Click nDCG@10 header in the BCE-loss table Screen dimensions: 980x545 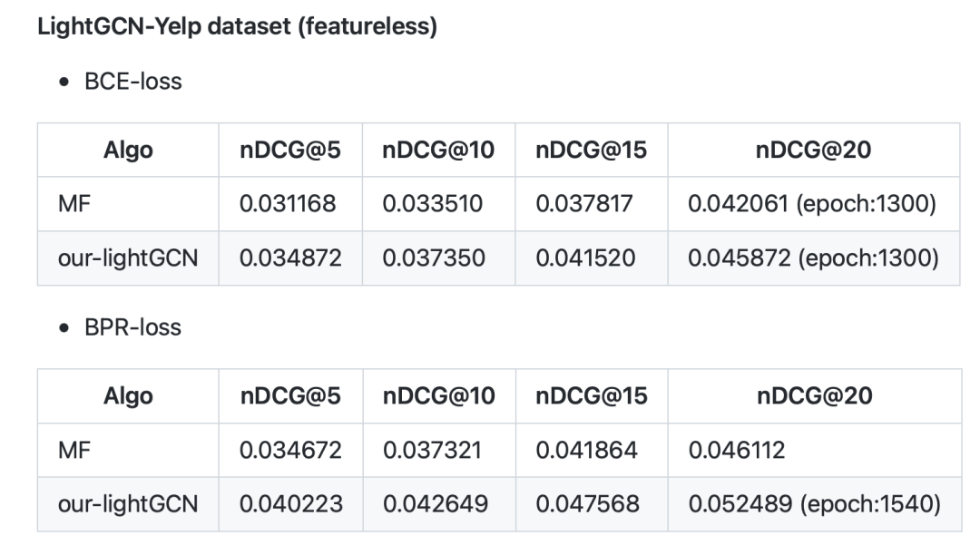[438, 151]
